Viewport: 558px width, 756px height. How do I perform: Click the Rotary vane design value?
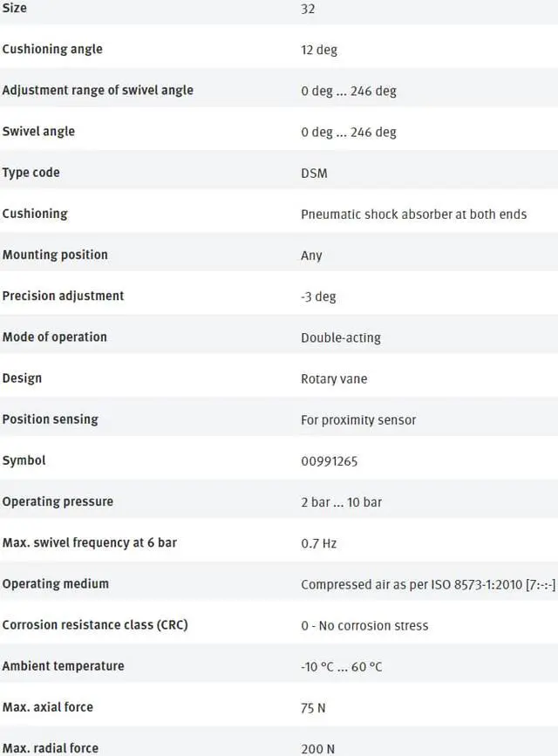[334, 378]
